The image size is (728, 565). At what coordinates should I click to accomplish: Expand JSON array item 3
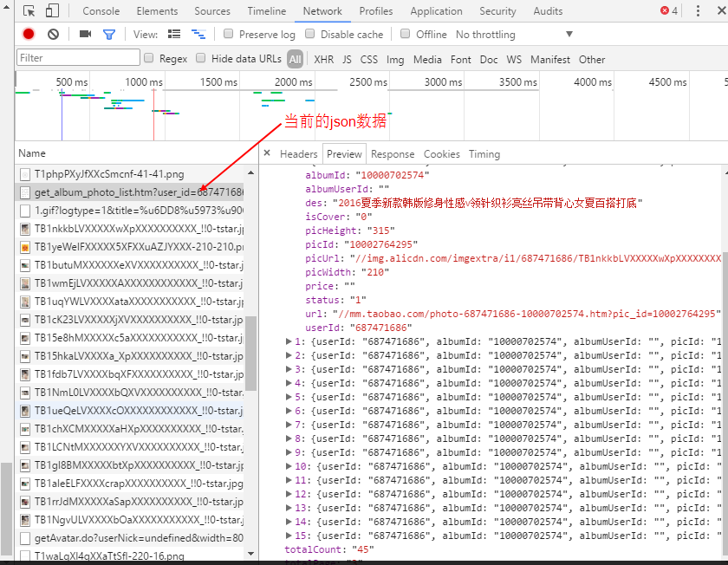click(289, 369)
